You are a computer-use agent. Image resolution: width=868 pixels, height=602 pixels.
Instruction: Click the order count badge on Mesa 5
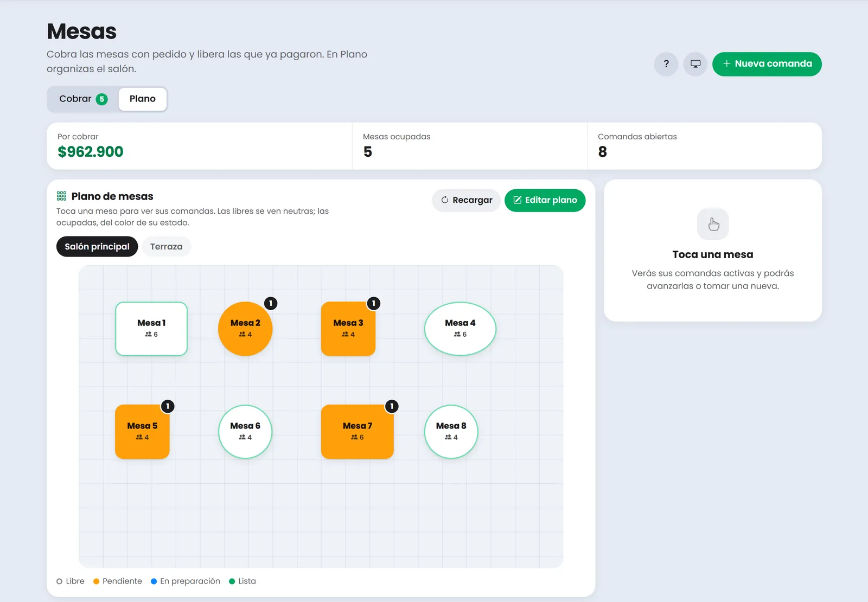click(x=168, y=406)
